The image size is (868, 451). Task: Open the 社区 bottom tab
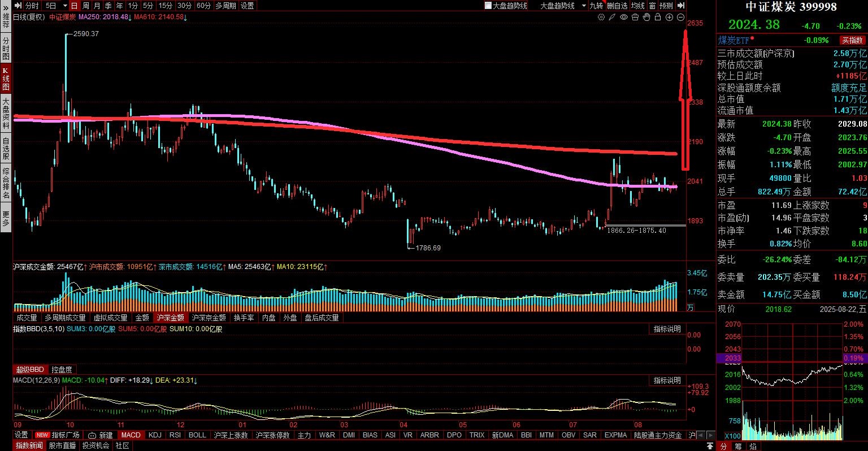pos(123,445)
